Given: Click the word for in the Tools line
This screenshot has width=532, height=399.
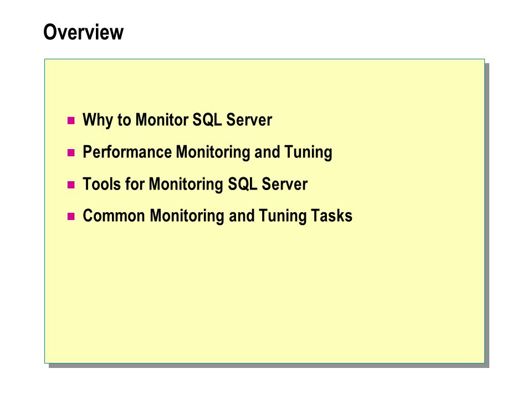Looking at the screenshot, I should tap(135, 184).
